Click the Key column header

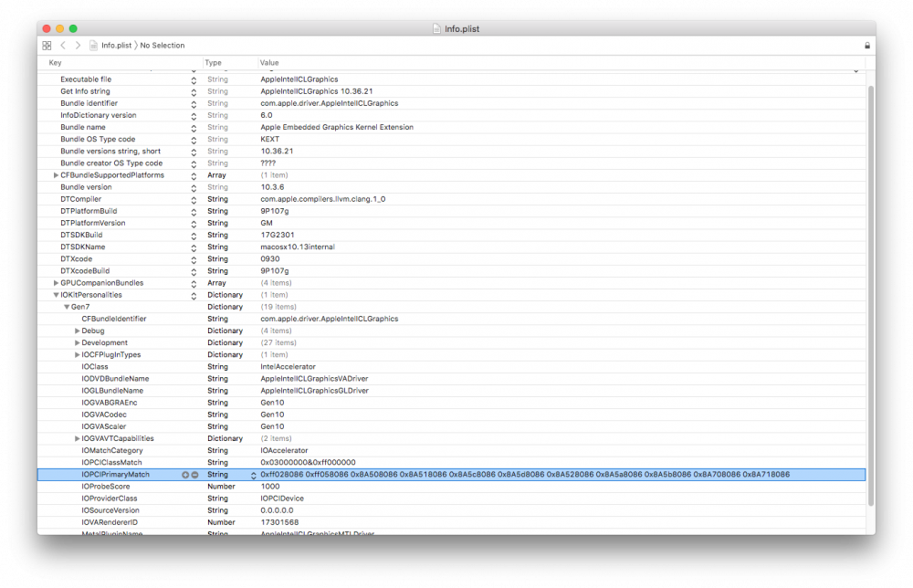pos(56,62)
